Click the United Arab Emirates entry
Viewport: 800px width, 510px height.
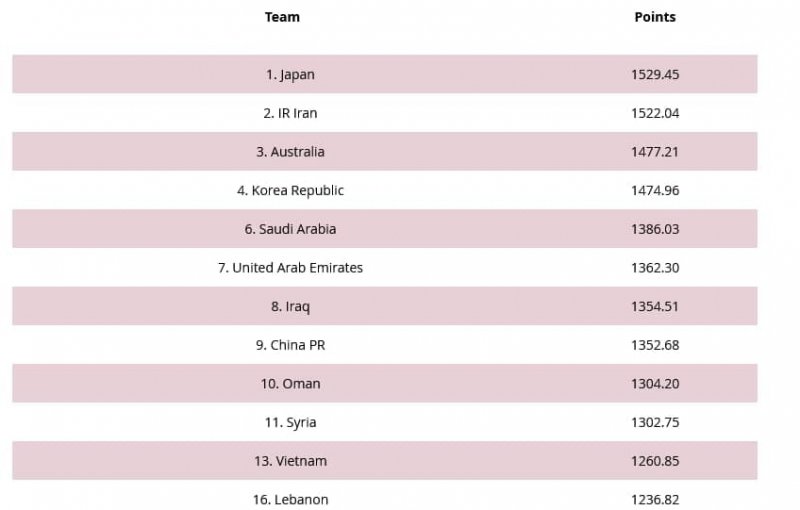(x=290, y=268)
